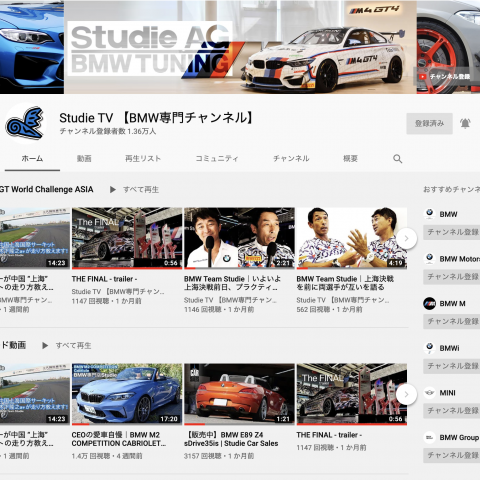Click the Studie TV channel avatar logo
The width and height of the screenshot is (480, 480).
pos(25,123)
